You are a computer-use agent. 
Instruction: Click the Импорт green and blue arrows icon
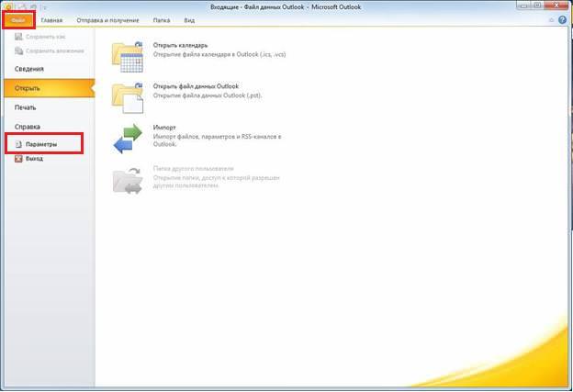click(128, 139)
